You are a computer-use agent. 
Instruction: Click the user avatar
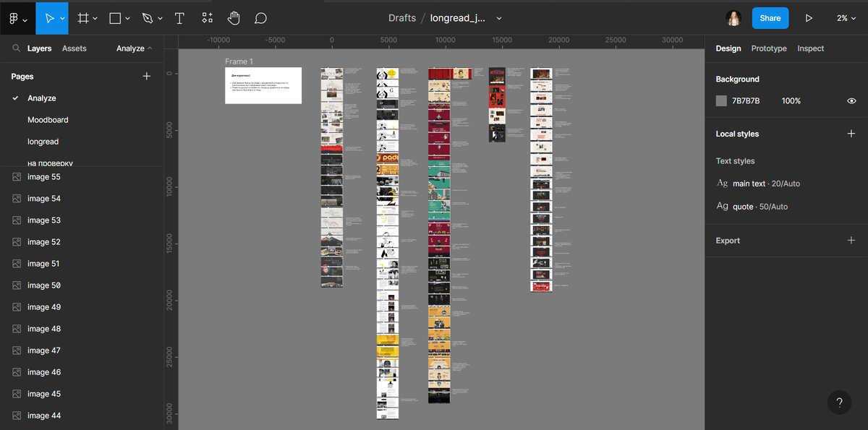[x=734, y=18]
